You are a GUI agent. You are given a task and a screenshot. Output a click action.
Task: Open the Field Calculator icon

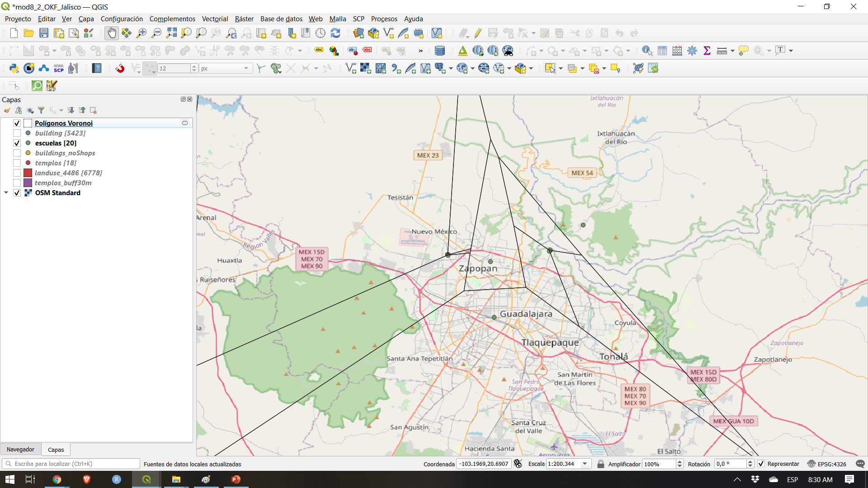pos(677,51)
